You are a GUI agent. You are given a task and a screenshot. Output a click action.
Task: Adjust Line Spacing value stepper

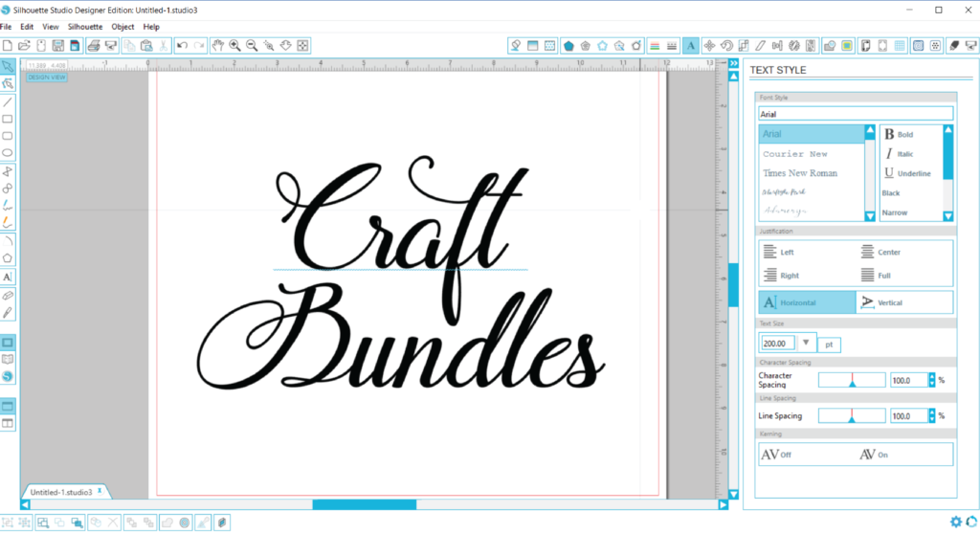932,416
